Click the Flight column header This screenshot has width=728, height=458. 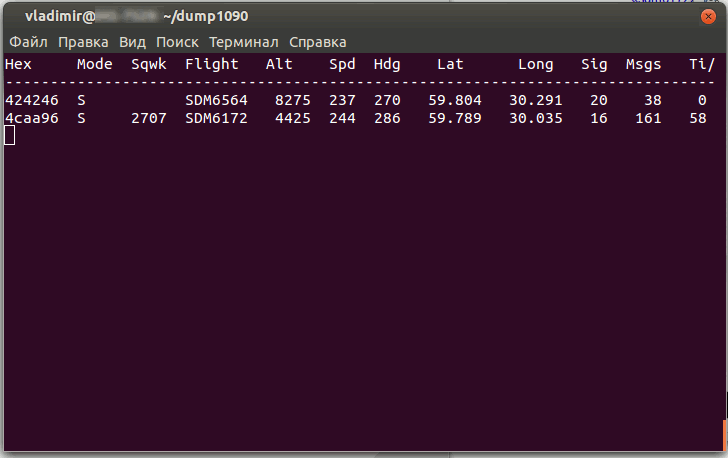pyautogui.click(x=212, y=64)
